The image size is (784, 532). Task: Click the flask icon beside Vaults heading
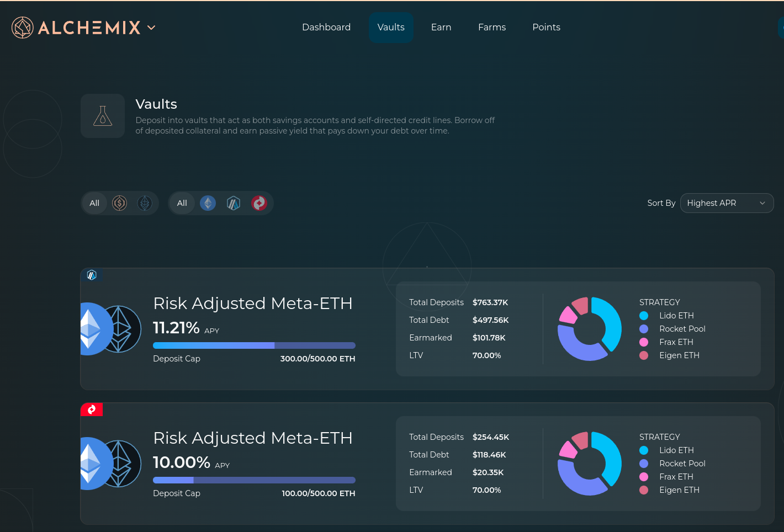[103, 116]
